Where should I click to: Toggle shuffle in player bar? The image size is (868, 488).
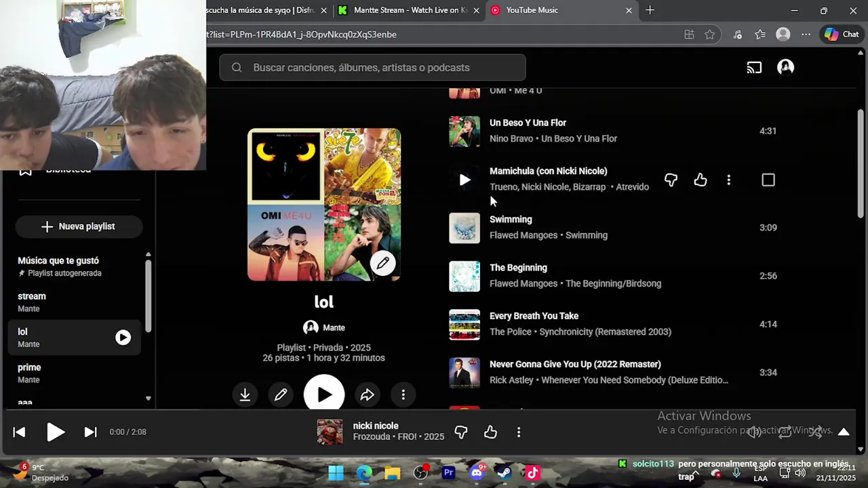(815, 432)
